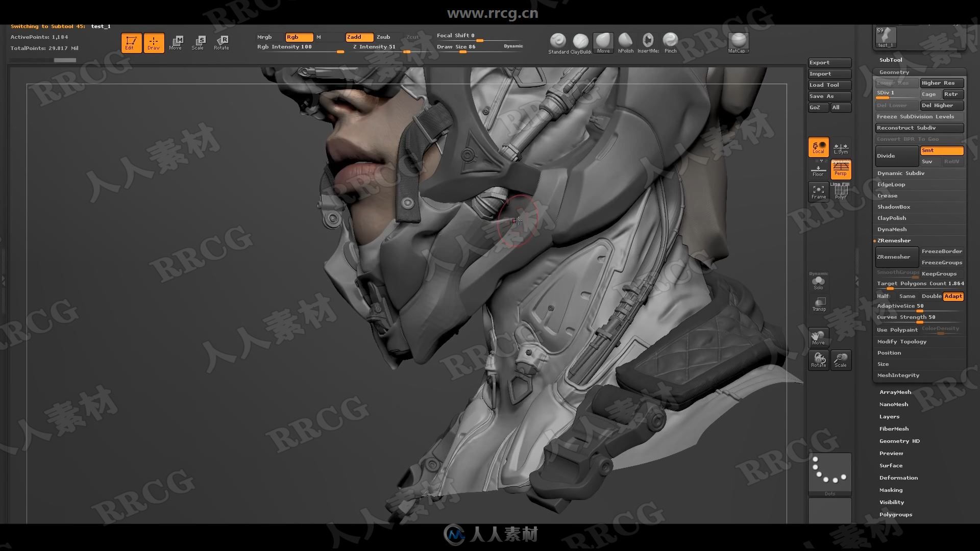Select the Move brush tool
The height and width of the screenshot is (551, 980).
click(x=602, y=42)
